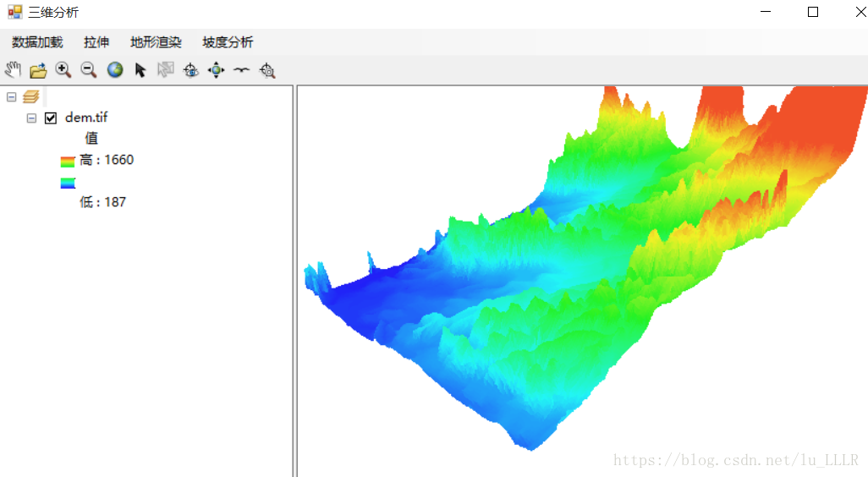Collapse the dem.tif layer legend
The image size is (868, 477).
click(x=31, y=118)
